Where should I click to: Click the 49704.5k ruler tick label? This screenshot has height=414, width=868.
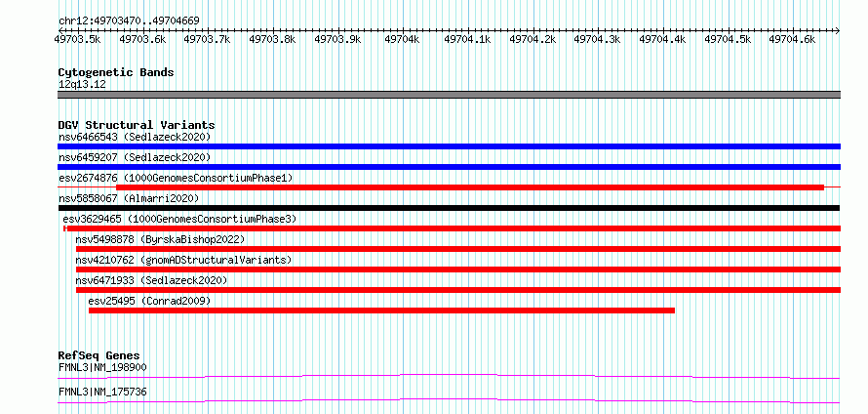(728, 39)
